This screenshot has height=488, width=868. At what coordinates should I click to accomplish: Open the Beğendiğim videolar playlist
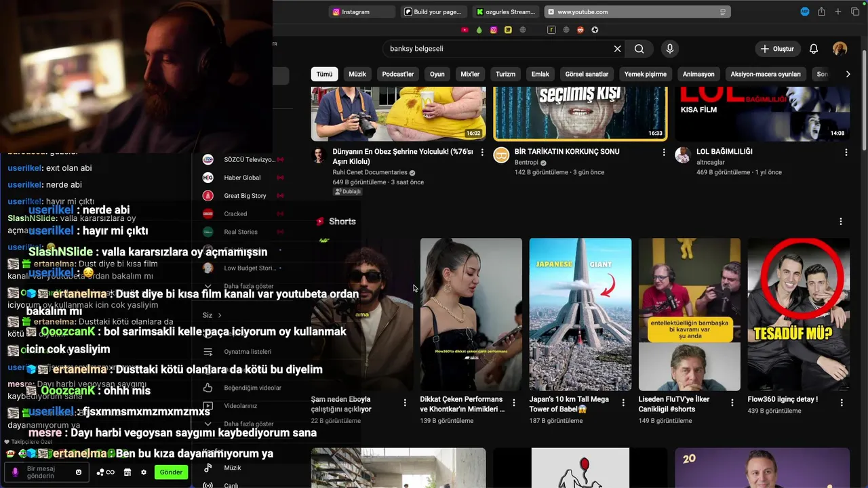(252, 388)
